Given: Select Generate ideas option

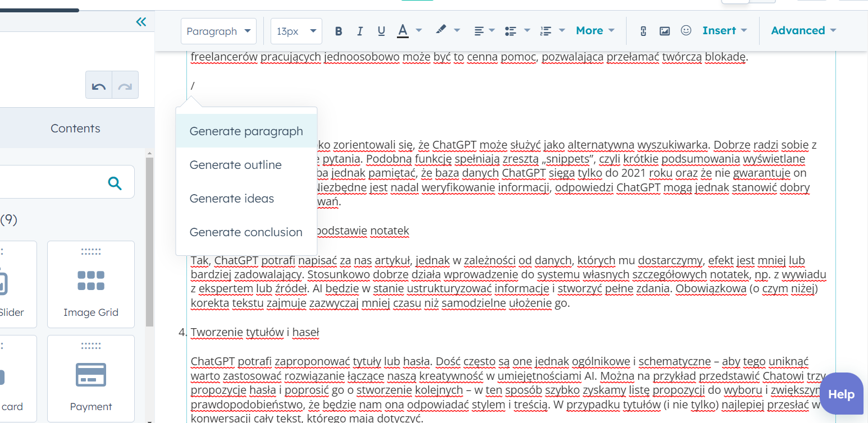Looking at the screenshot, I should point(246,199).
